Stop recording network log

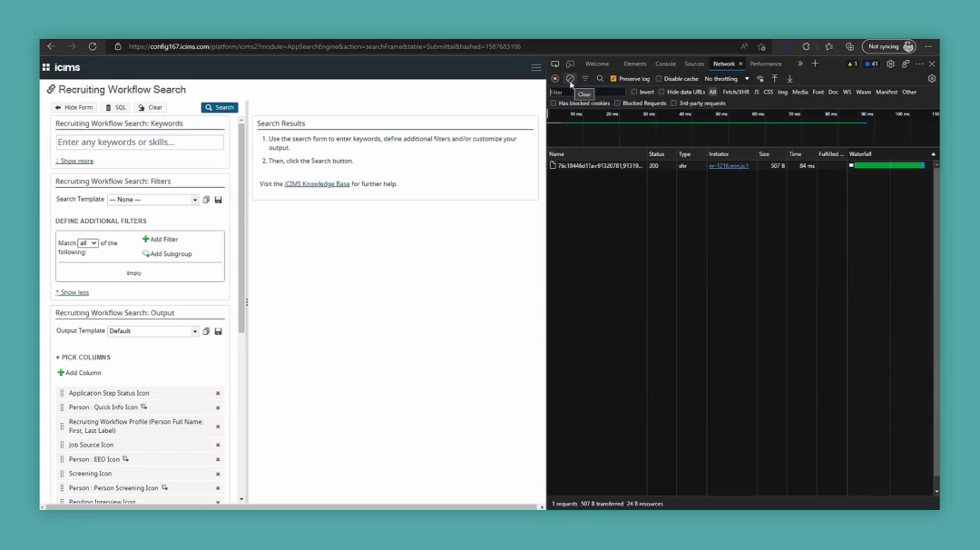point(555,79)
